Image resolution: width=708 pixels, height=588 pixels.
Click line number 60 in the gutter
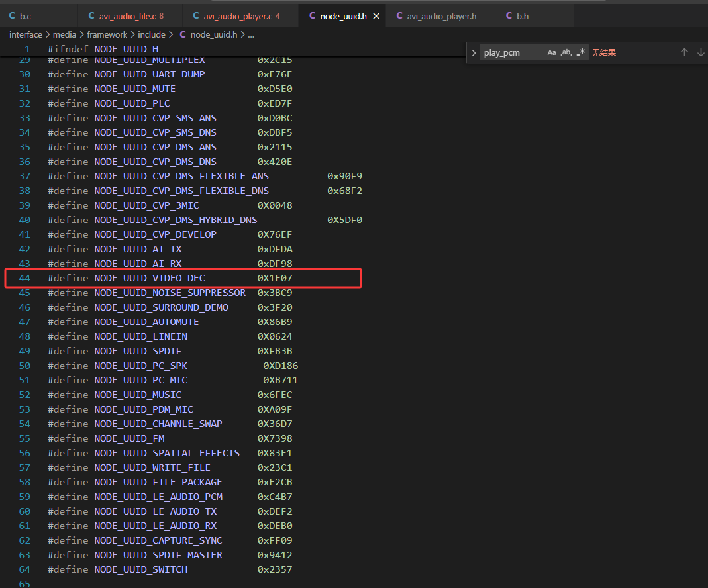click(x=25, y=511)
